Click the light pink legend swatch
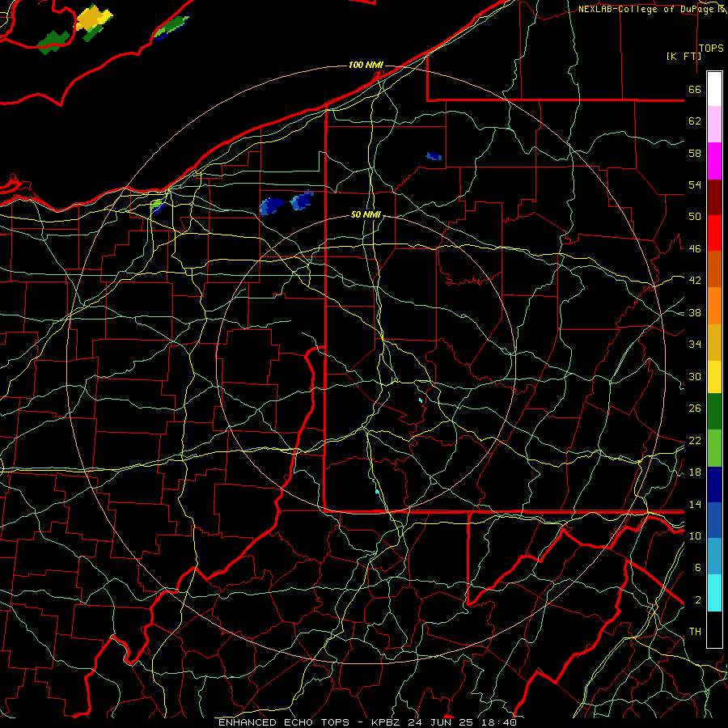The image size is (728, 728). tap(714, 124)
